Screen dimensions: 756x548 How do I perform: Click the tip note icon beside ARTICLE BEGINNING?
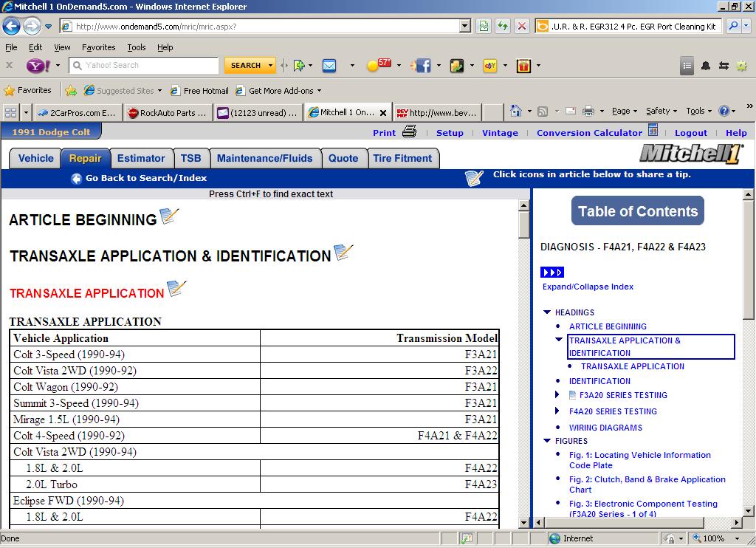click(170, 217)
